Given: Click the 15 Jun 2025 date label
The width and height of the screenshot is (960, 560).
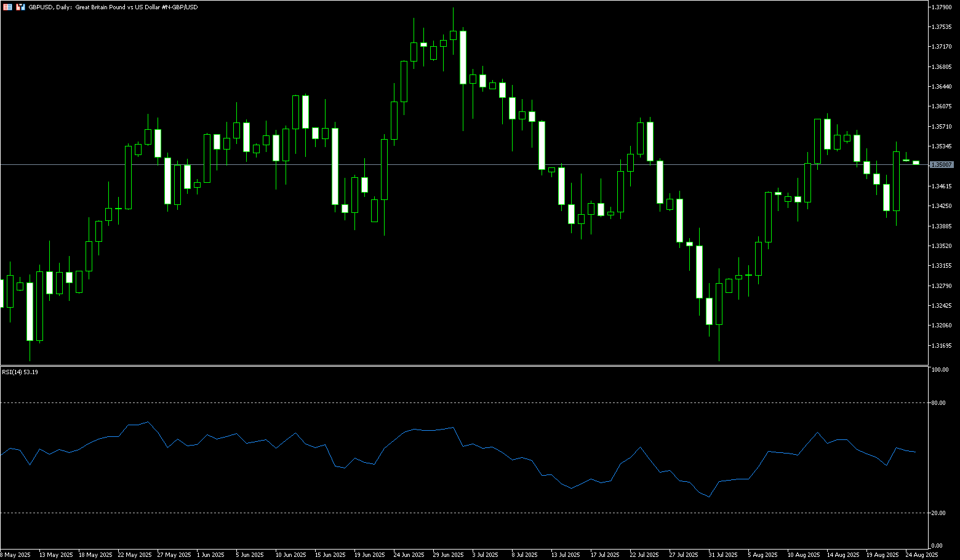Looking at the screenshot, I should click(330, 555).
